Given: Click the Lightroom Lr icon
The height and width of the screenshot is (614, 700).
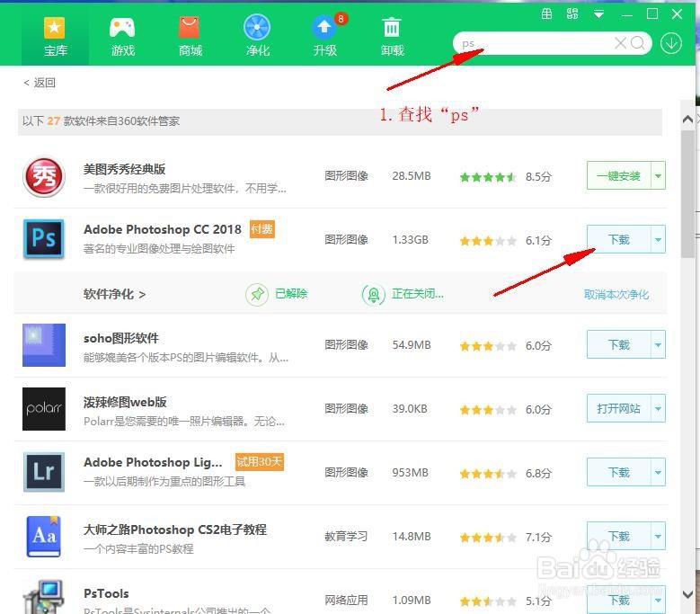Looking at the screenshot, I should point(44,472).
